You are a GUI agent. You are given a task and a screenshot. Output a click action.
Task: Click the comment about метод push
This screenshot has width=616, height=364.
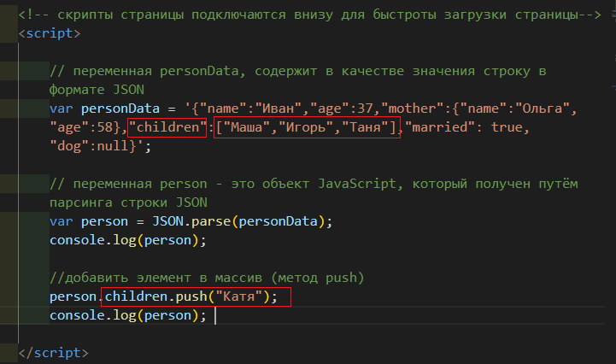coord(207,278)
